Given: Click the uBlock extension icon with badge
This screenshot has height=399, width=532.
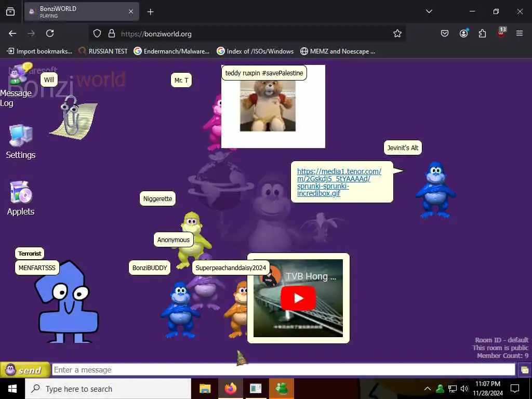Looking at the screenshot, I should [x=501, y=33].
